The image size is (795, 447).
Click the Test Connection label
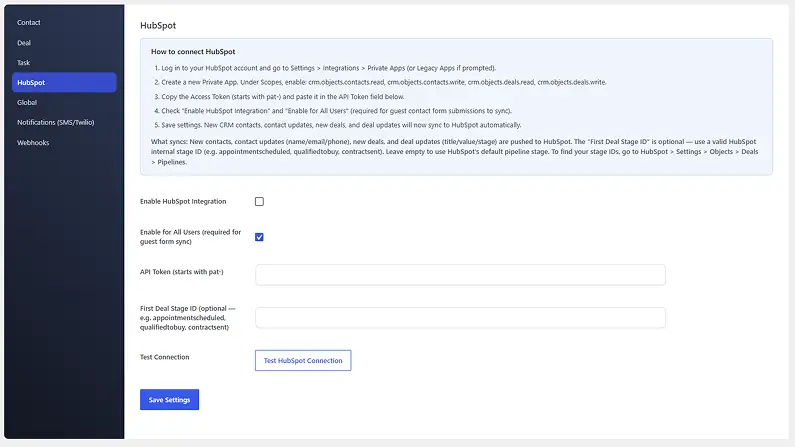point(164,357)
